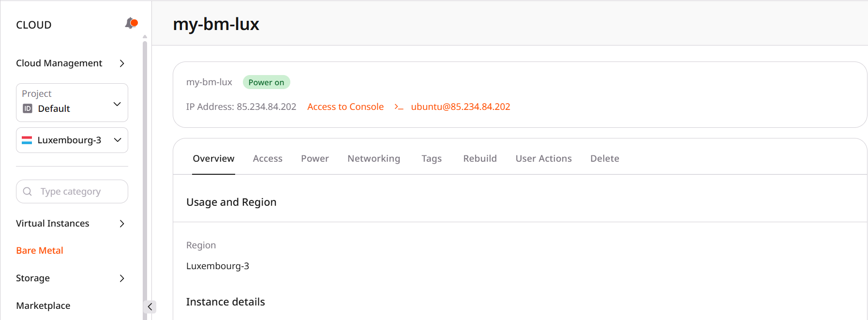The image size is (868, 320).
Task: Open the notifications bell icon
Action: coord(131,23)
